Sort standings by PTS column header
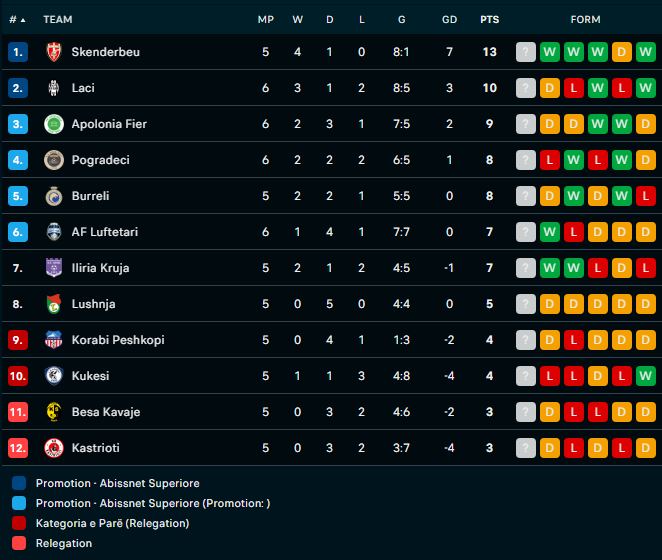This screenshot has height=560, width=662. (x=489, y=19)
